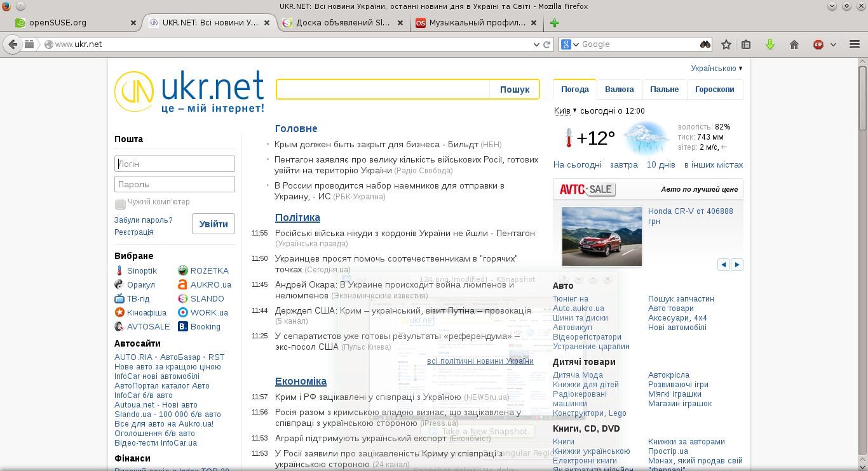Show previous car ad with left arrow
The width and height of the screenshot is (868, 471).
point(724,265)
